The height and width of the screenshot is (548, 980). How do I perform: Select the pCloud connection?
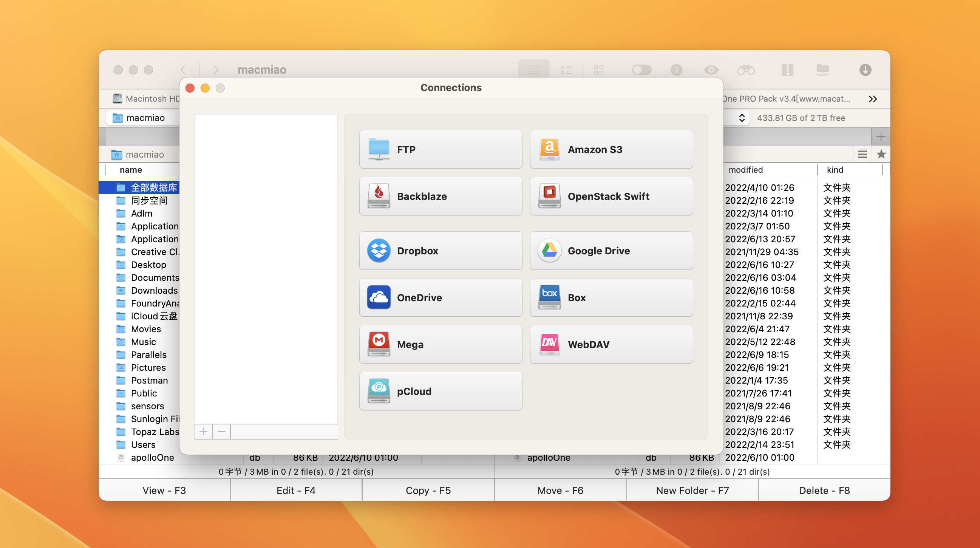[x=441, y=391]
